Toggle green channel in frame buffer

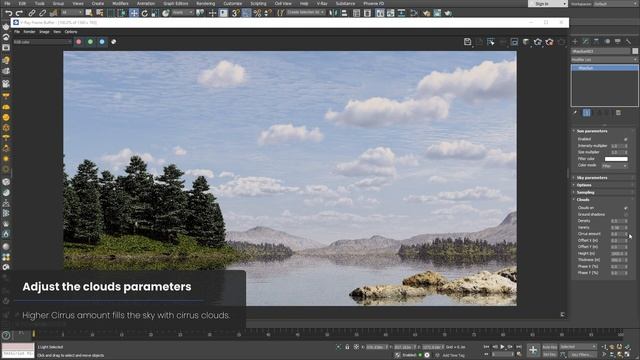tap(90, 42)
